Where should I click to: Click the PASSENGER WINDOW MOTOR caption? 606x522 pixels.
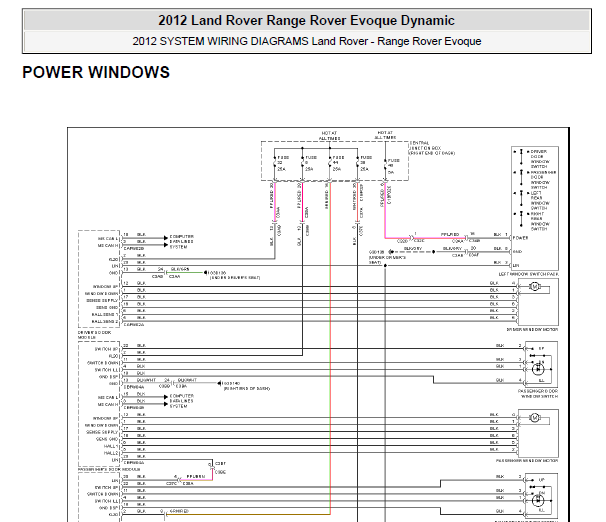pos(527,461)
